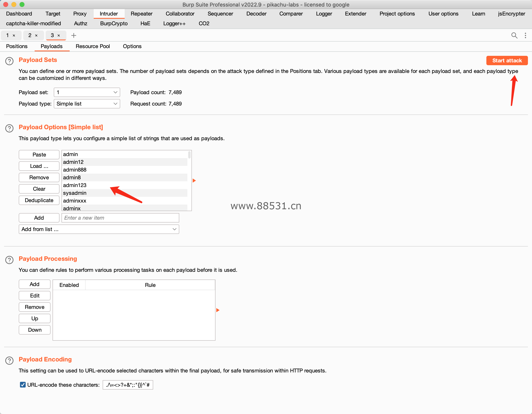Open the CO2 extension tab

pos(204,23)
